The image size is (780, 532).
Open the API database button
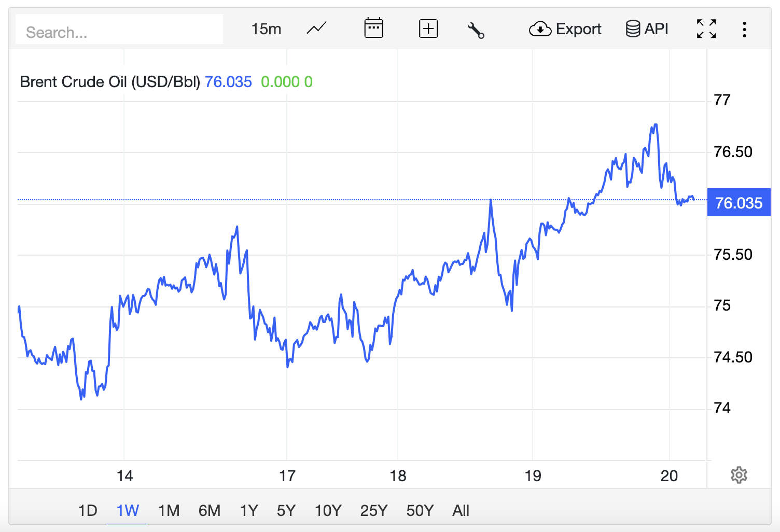click(647, 29)
